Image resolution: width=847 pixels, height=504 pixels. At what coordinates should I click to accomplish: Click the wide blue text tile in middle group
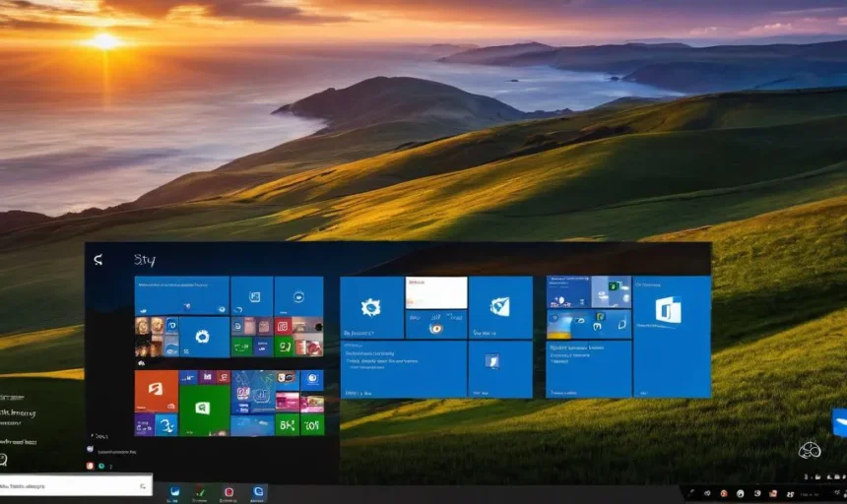(x=403, y=369)
